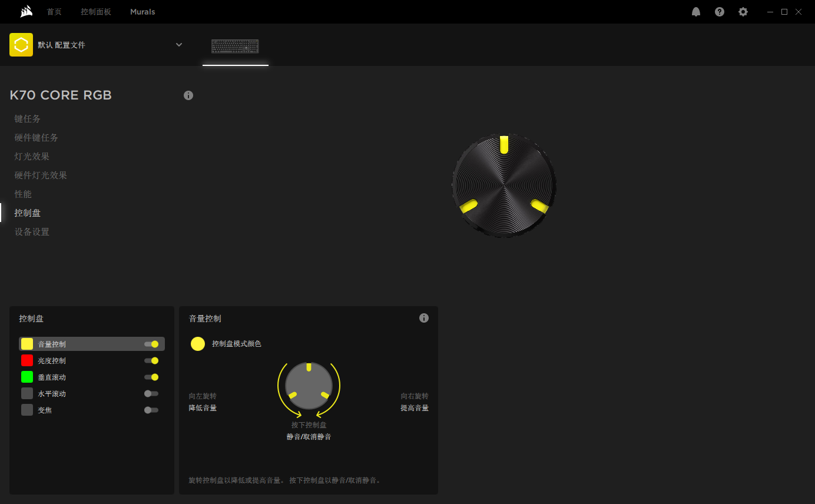Enable the 水平滚动 toggle
This screenshot has width=815, height=504.
coord(151,394)
